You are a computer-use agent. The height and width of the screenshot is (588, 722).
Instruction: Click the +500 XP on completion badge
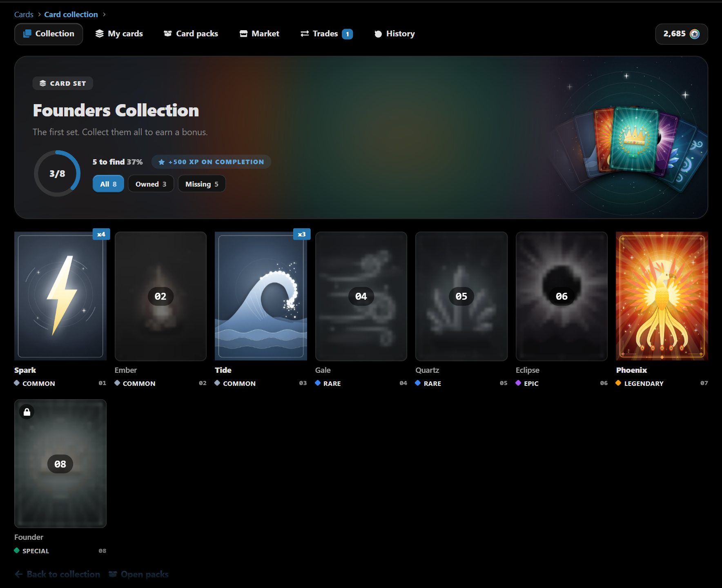coord(211,162)
